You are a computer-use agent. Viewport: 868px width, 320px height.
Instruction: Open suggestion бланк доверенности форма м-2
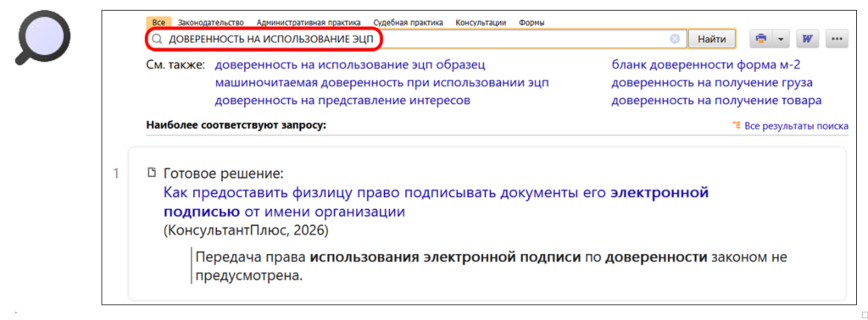[706, 64]
